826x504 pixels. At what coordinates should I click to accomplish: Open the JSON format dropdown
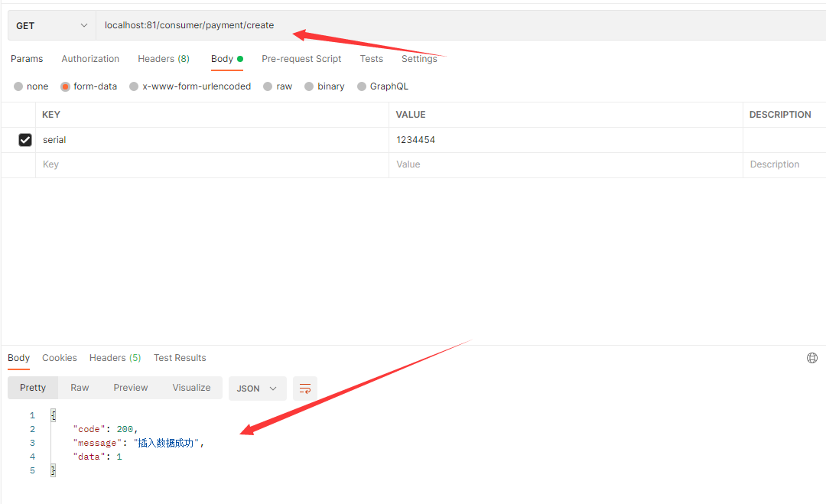[x=257, y=389]
